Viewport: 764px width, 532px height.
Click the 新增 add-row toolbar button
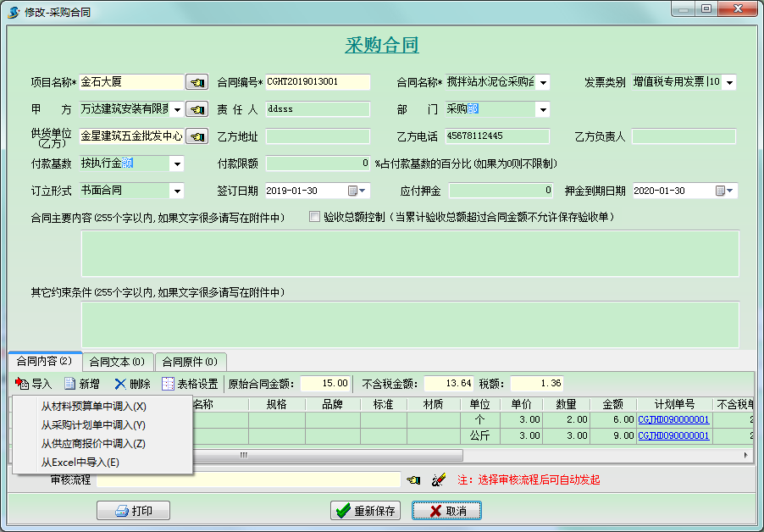(82, 384)
